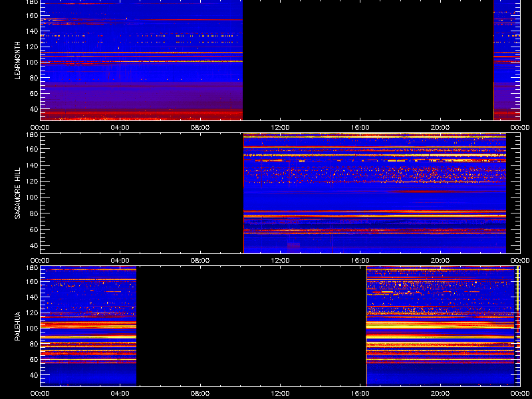The height and width of the screenshot is (399, 532).
Task: Click the 20:00 time label under Sagamore Hill plot
Action: (440, 261)
